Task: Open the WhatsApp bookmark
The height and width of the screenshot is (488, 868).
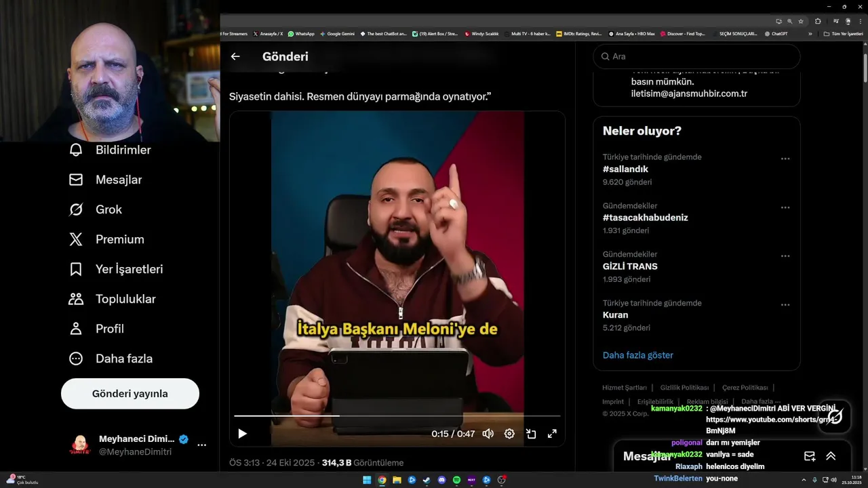Action: 301,33
